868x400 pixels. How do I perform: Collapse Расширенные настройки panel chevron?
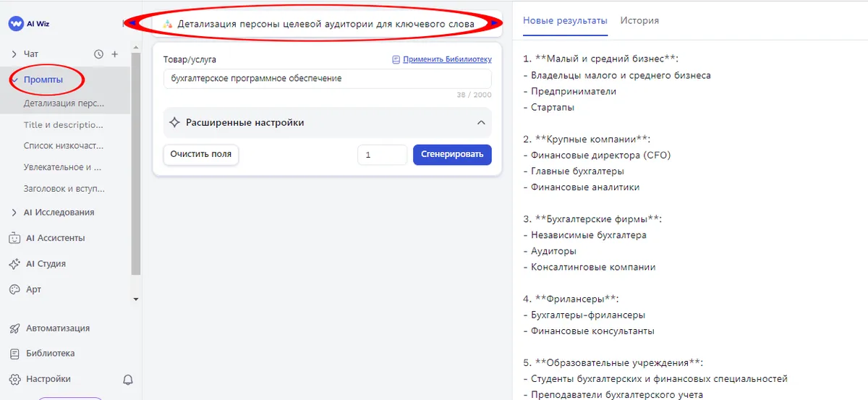pos(481,123)
